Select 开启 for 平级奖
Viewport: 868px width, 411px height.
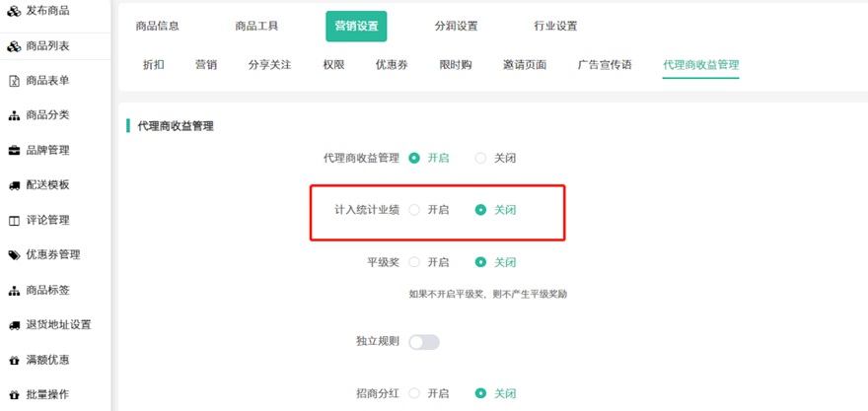click(414, 262)
